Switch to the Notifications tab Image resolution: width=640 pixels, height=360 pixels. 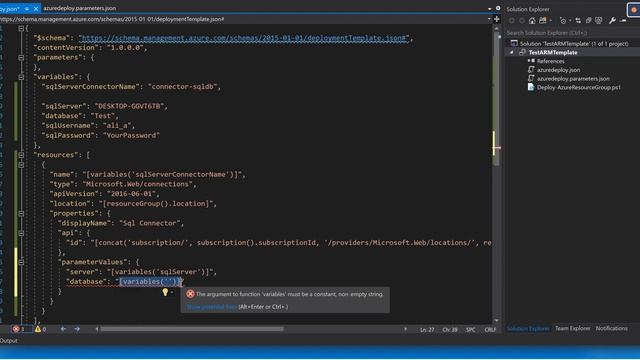tap(611, 328)
